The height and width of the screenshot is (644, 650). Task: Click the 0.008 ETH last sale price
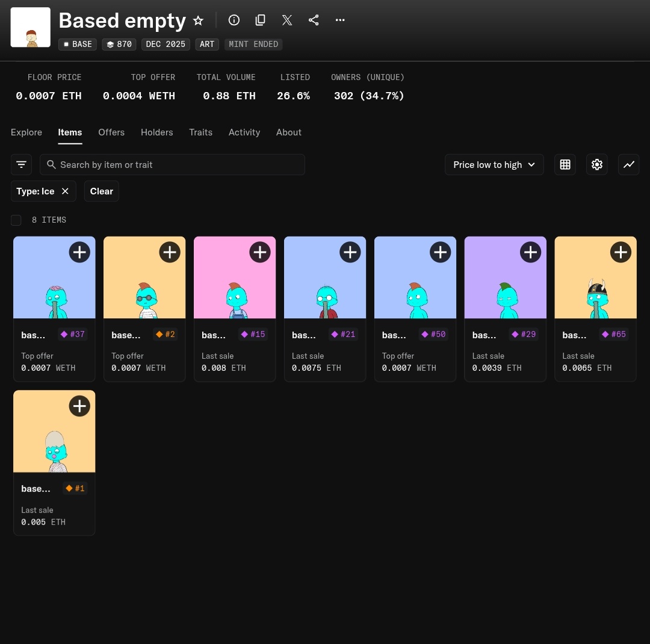pos(224,368)
